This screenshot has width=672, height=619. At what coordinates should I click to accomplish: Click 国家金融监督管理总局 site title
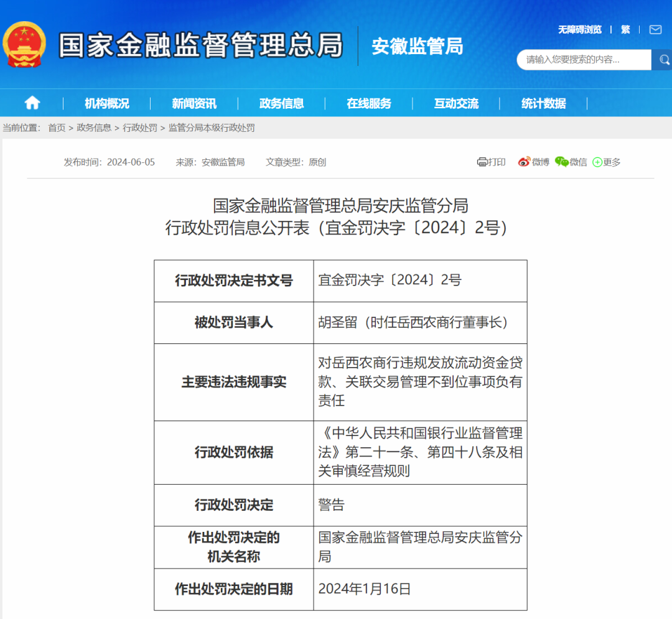[200, 45]
